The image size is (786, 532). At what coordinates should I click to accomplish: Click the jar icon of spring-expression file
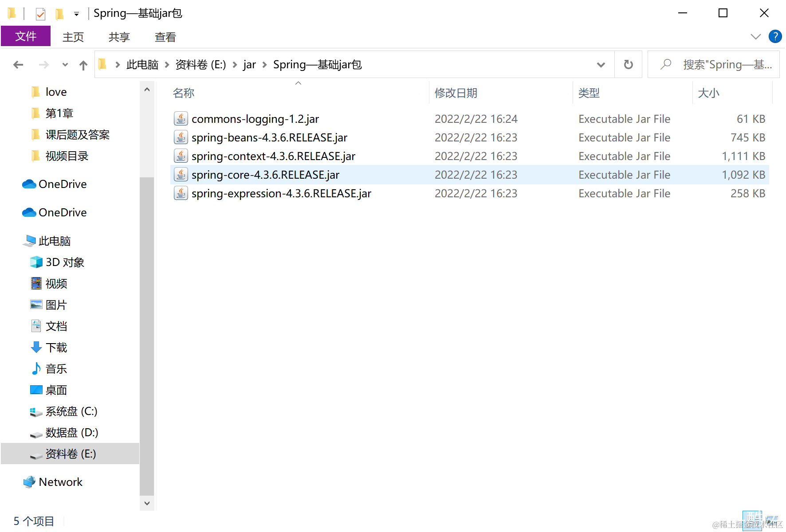coord(181,193)
